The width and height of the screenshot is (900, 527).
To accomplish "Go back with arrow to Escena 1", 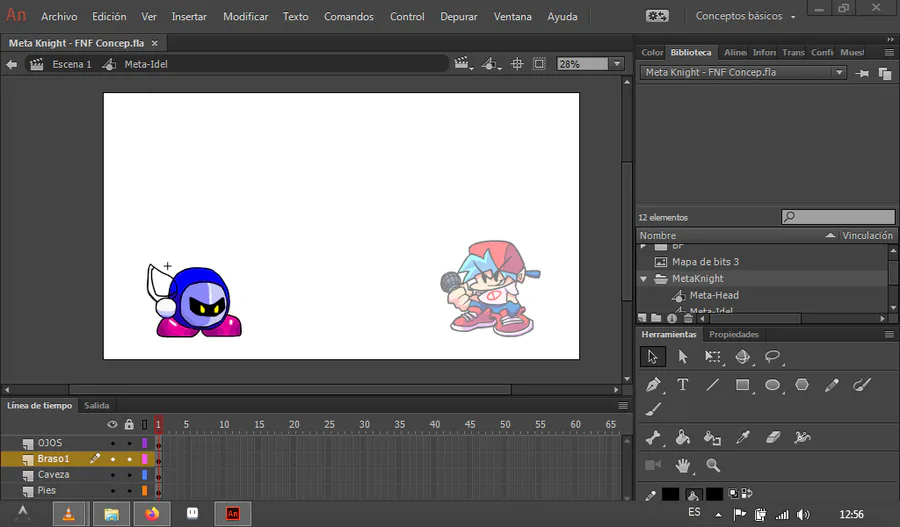I will pyautogui.click(x=11, y=64).
